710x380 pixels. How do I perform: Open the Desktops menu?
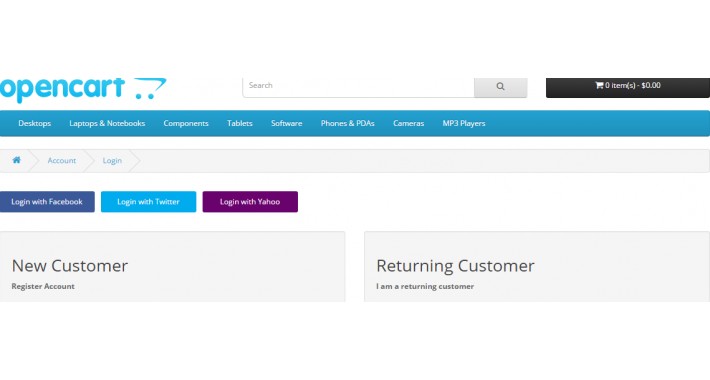tap(34, 123)
